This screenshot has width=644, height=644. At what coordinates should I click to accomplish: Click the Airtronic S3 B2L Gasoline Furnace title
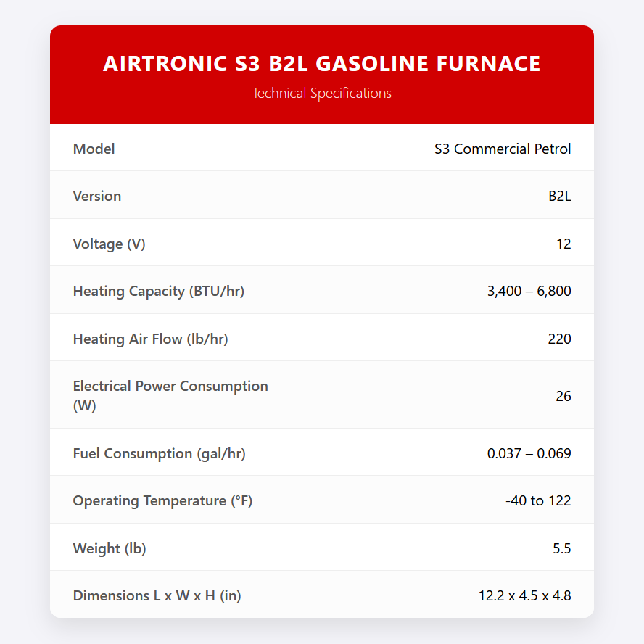321,64
